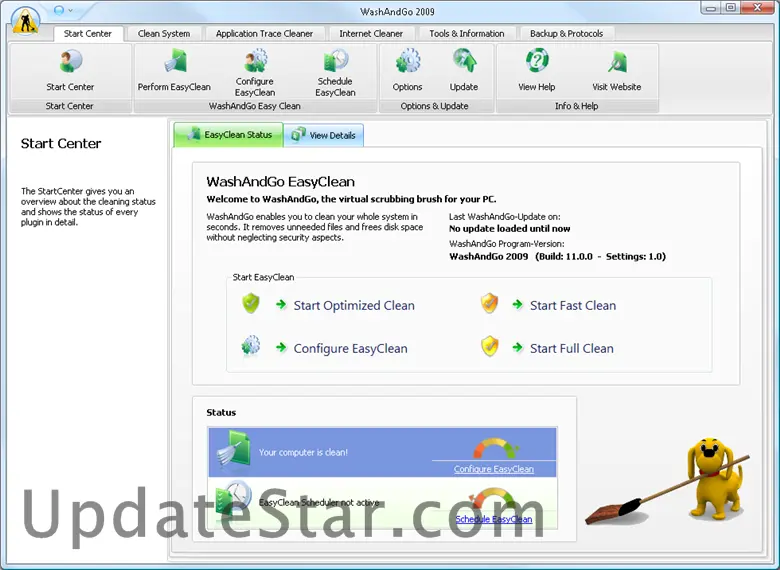Click the 'No update loaded until now' text

509,229
